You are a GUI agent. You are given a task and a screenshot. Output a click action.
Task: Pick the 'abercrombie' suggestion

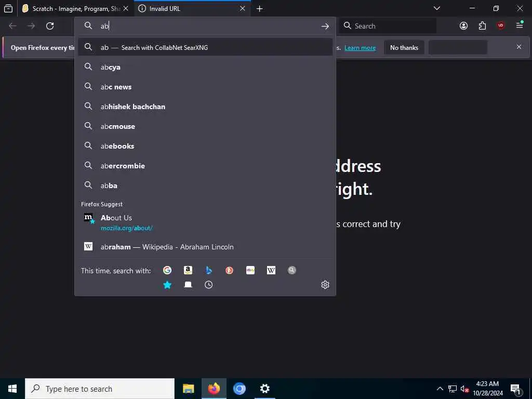coord(205,166)
